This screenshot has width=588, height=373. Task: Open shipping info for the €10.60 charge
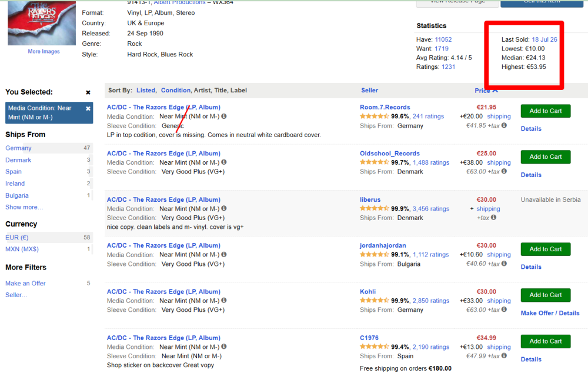(x=499, y=254)
